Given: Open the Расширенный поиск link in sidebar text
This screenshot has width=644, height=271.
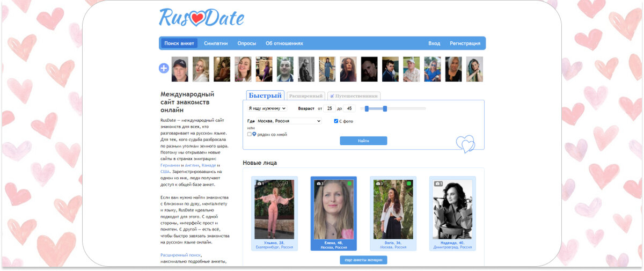Looking at the screenshot, I should pos(181,255).
